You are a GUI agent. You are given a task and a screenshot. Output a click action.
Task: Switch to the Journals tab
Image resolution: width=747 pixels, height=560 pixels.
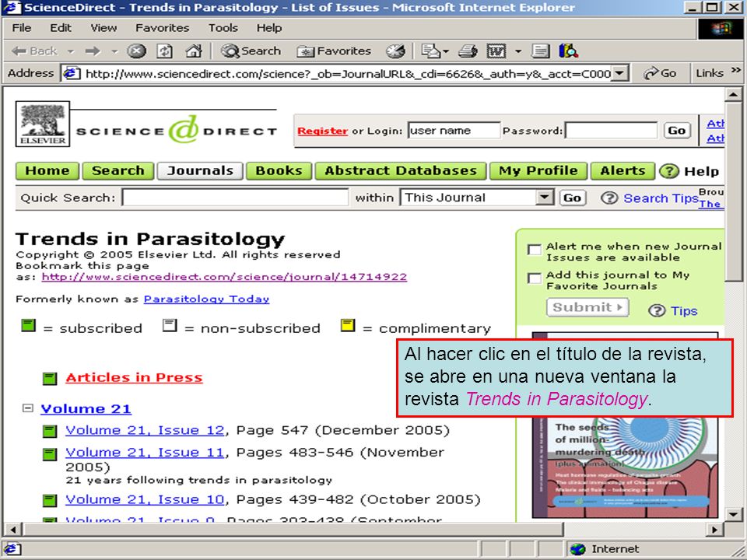(200, 171)
